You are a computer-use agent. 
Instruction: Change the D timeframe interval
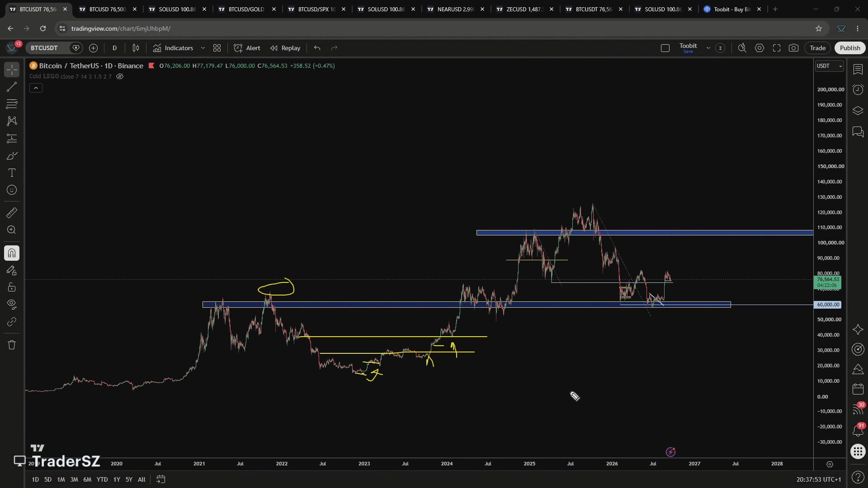(x=114, y=48)
